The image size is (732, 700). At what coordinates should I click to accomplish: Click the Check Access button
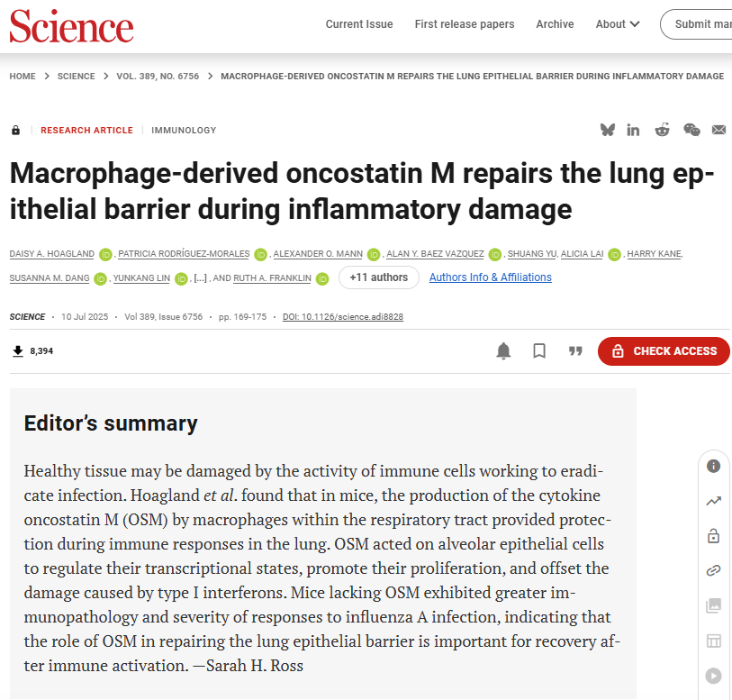click(664, 350)
